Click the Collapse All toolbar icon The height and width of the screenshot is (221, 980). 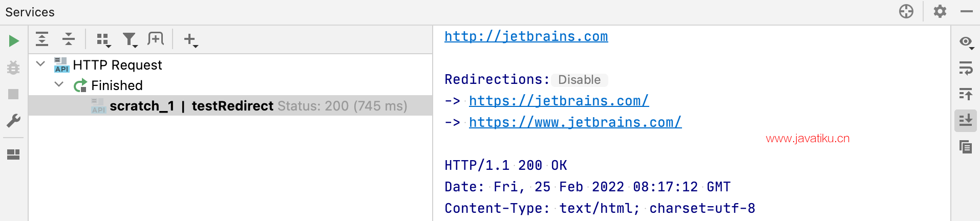click(x=68, y=39)
